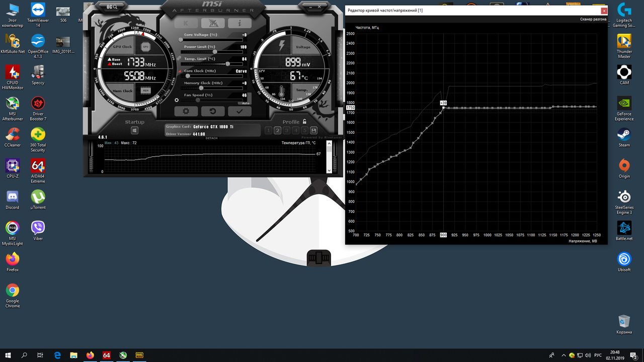
Task: Adjust the Temp. Limit slider
Action: (211, 64)
